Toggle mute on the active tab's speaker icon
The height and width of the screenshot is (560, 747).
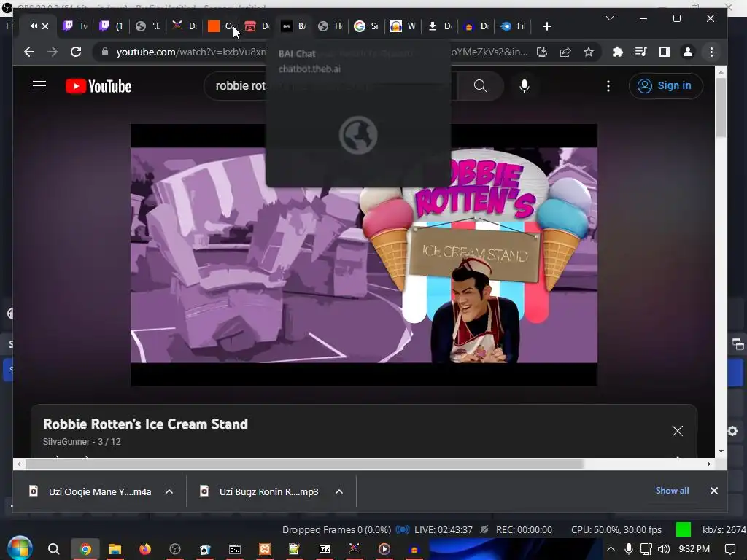[x=34, y=26]
